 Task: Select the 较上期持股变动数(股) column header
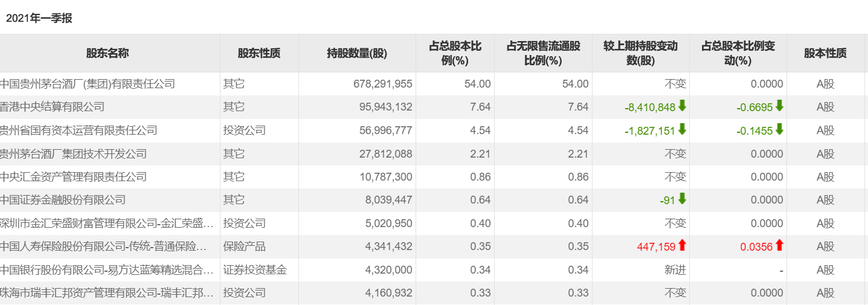click(641, 53)
